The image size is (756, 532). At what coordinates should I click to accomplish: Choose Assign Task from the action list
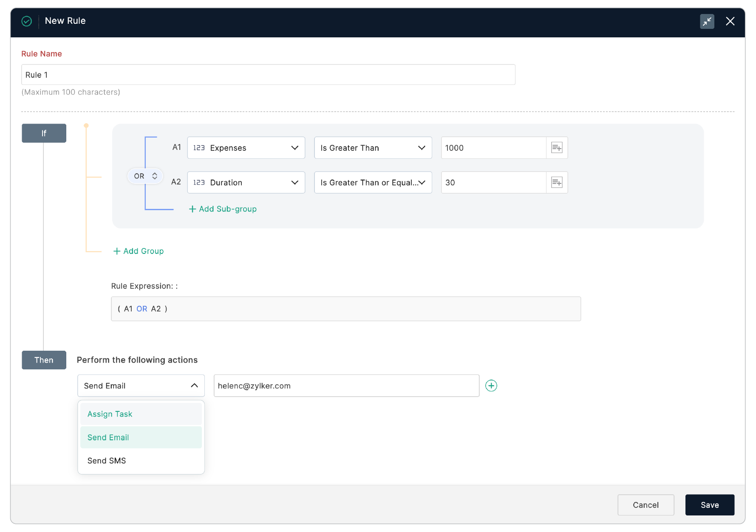pos(141,414)
